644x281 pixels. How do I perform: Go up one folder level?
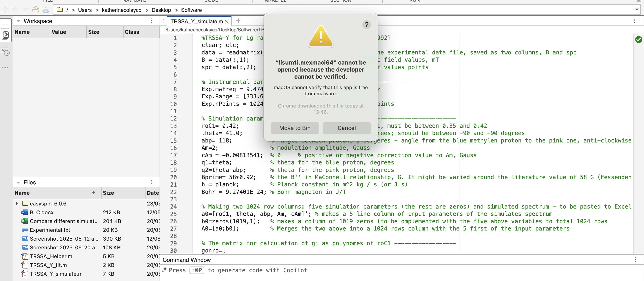tap(25, 10)
